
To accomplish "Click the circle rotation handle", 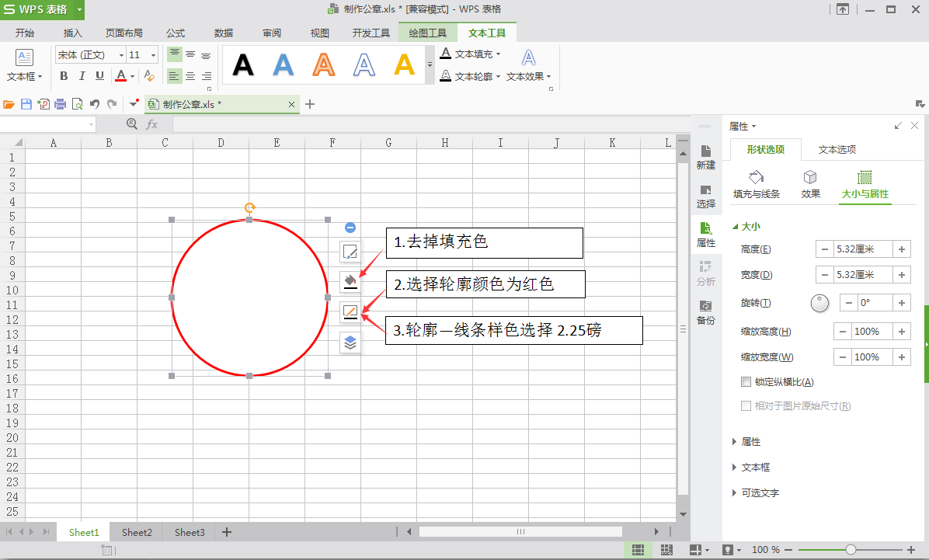I will tap(249, 207).
